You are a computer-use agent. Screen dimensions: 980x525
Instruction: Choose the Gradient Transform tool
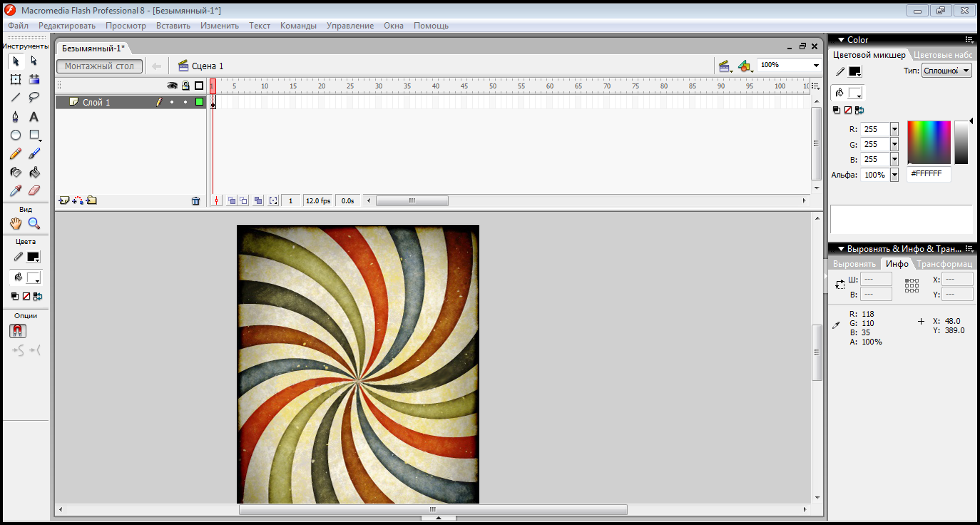[x=34, y=79]
